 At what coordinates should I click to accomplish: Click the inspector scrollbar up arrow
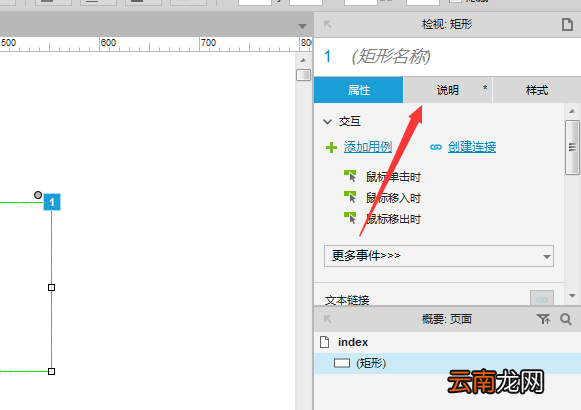pos(572,111)
